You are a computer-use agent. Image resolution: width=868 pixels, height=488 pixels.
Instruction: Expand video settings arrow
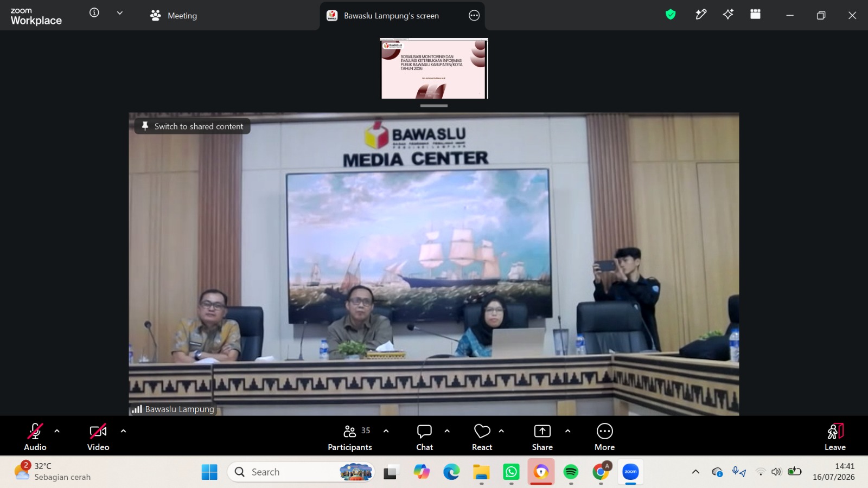(123, 431)
